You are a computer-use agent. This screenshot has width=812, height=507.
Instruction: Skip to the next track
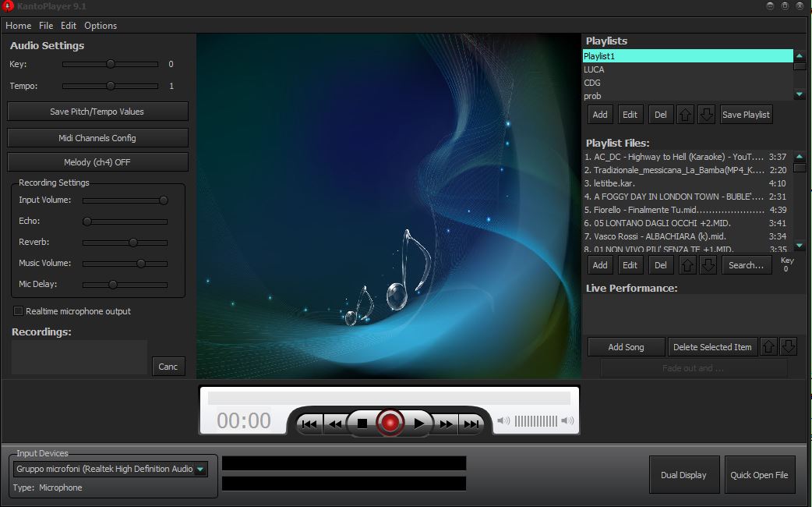pos(471,424)
